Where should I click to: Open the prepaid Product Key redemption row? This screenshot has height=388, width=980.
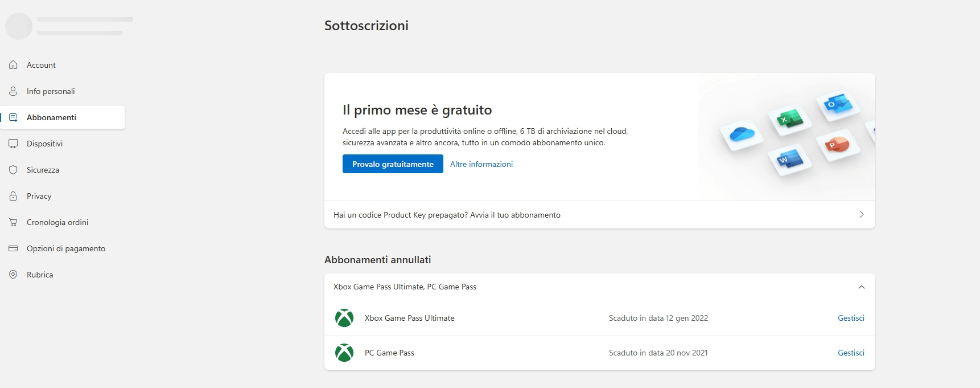point(600,215)
